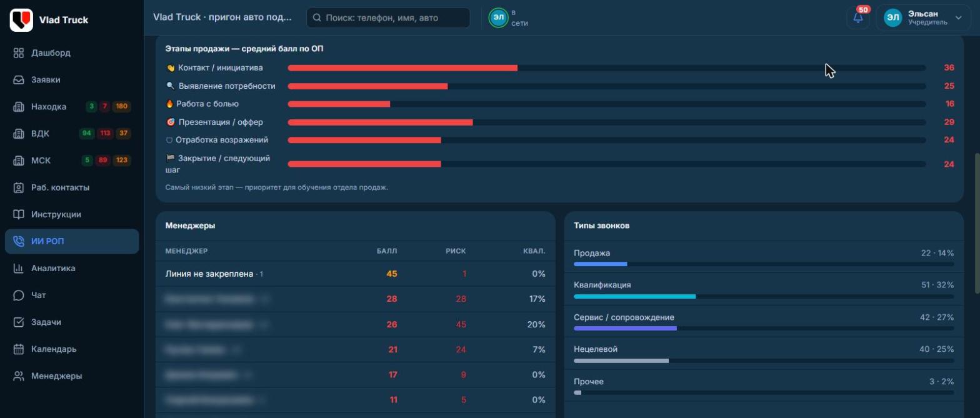Expand the Эльсан user menu chevron
Viewport: 980px width, 418px height.
(958, 18)
